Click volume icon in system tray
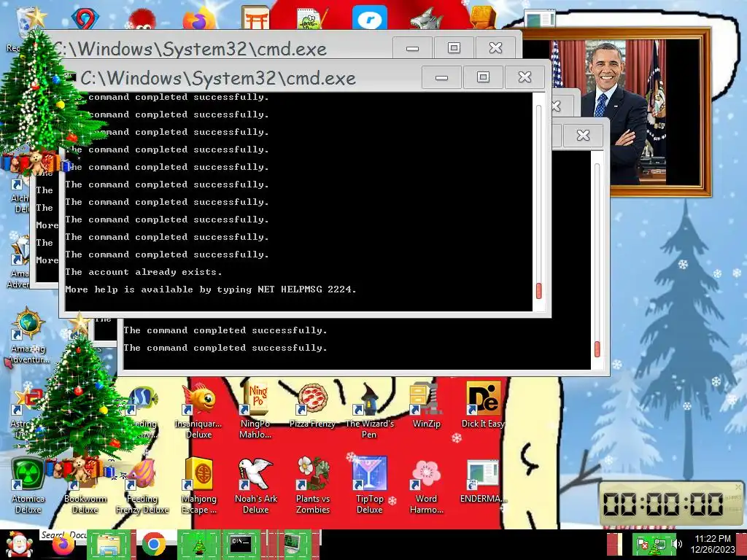The image size is (747, 560). (x=678, y=544)
